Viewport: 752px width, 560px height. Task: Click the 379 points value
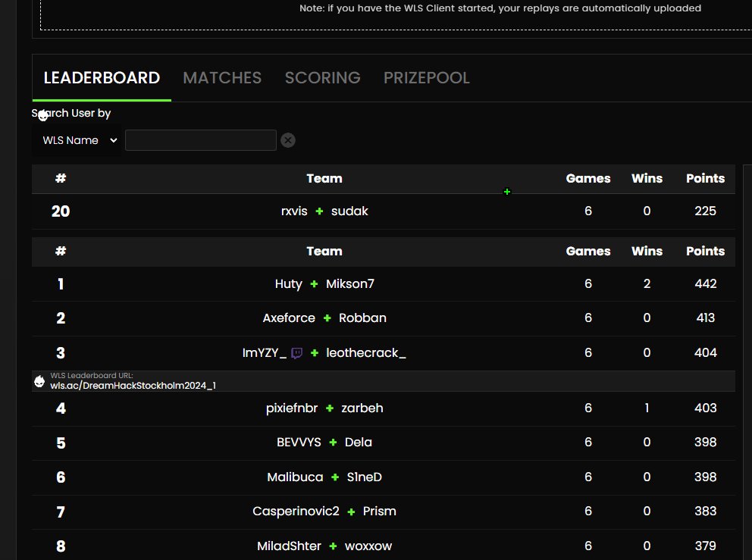pyautogui.click(x=706, y=546)
